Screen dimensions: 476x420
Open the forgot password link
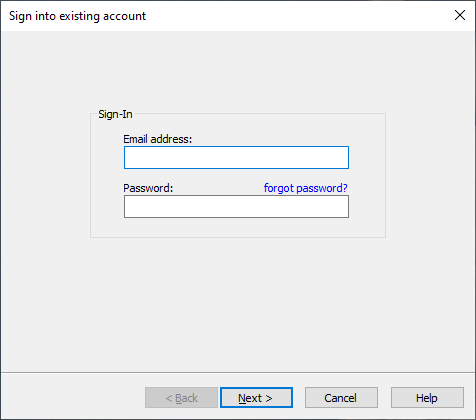coord(305,188)
